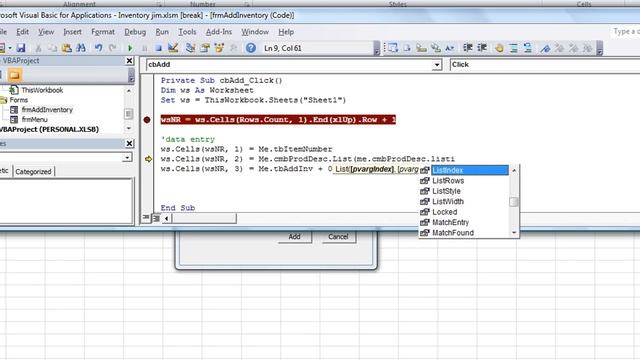Image resolution: width=640 pixels, height=360 pixels.
Task: Open the Object Browser icon
Action: click(x=219, y=48)
